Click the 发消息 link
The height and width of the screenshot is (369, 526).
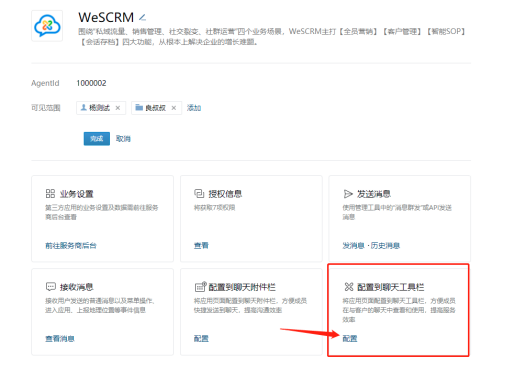pos(353,246)
